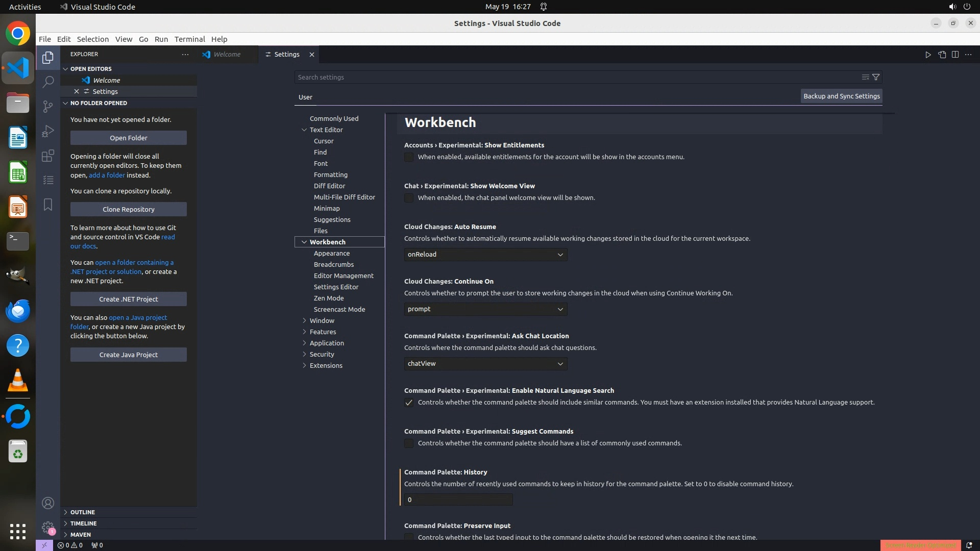
Task: Open the Terminal menu
Action: coord(189,39)
